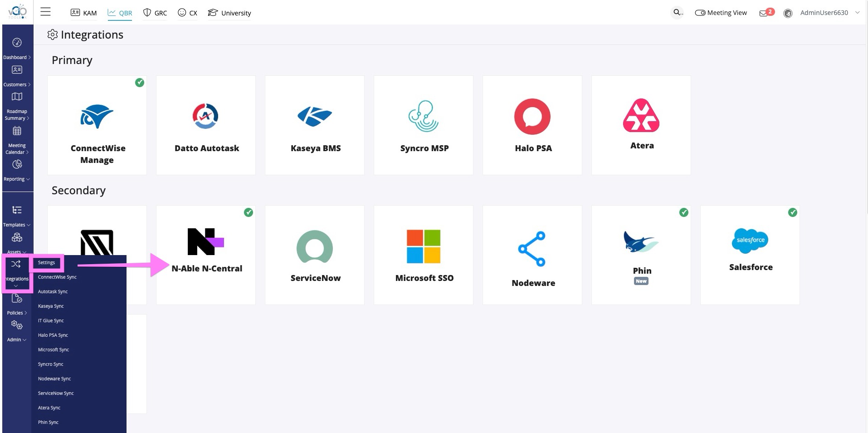Open the Meeting Calendar icon

17,131
